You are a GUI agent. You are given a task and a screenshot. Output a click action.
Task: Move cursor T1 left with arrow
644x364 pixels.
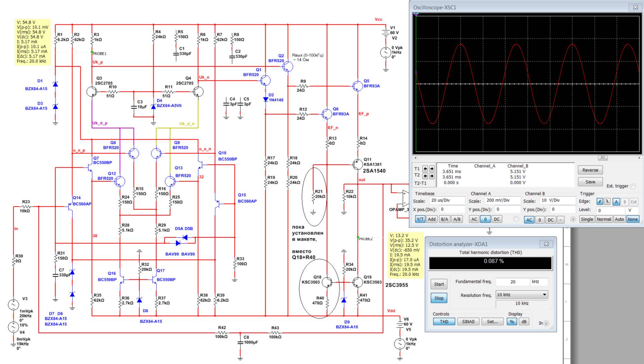point(425,169)
